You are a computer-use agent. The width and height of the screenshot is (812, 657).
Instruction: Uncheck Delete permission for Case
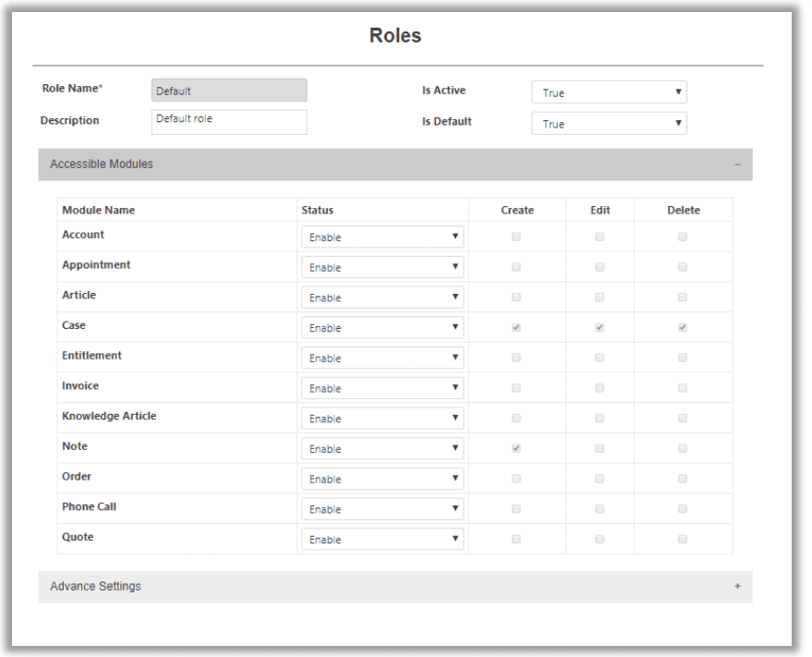683,327
